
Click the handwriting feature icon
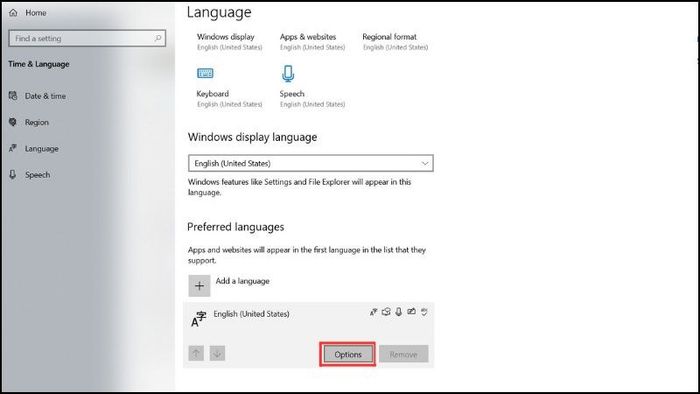click(411, 311)
